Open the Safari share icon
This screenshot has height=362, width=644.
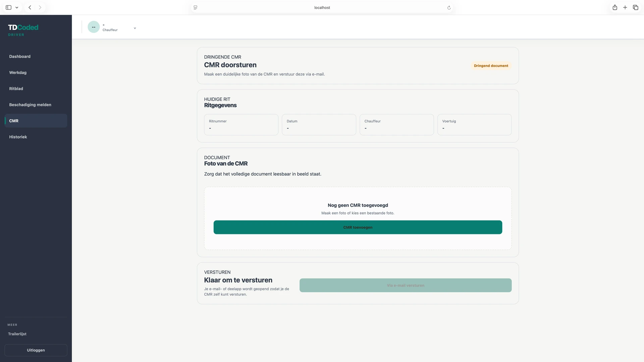615,7
